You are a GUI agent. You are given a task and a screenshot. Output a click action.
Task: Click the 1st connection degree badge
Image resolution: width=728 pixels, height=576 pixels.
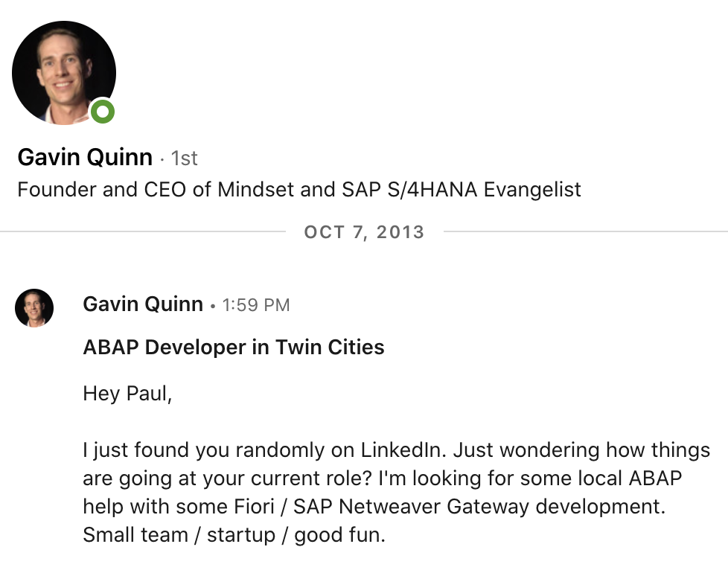point(184,159)
